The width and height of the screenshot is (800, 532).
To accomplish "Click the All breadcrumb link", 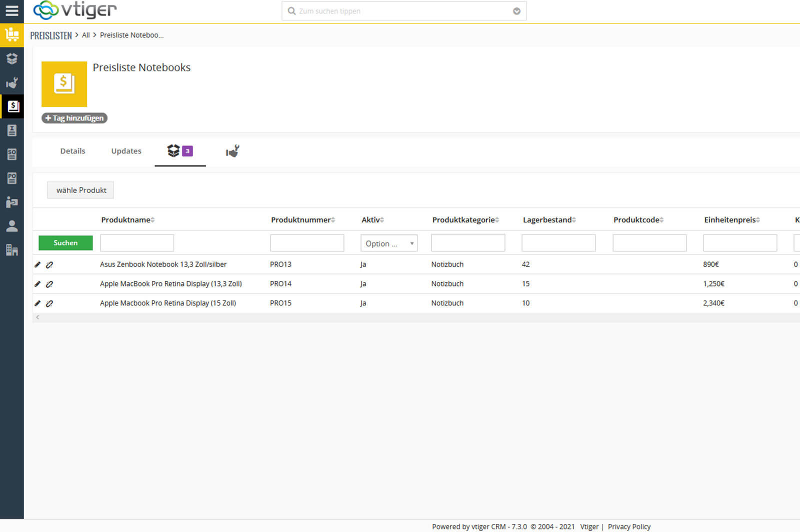I will pos(86,35).
